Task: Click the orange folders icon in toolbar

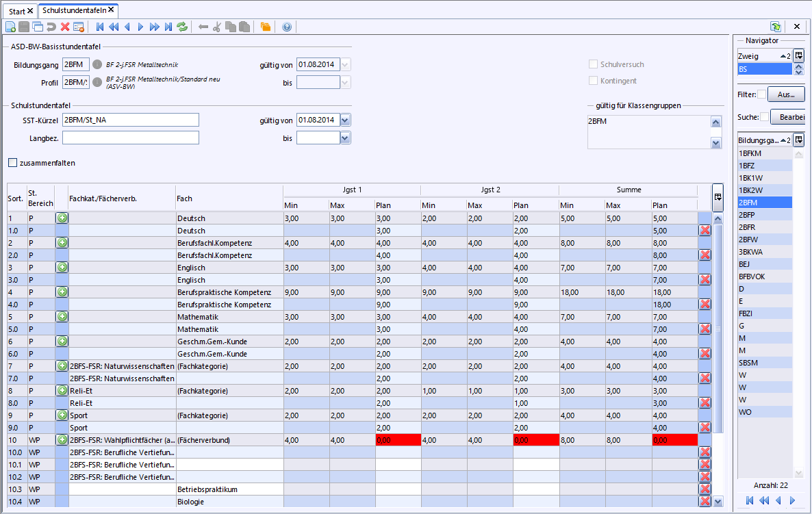Action: point(265,27)
